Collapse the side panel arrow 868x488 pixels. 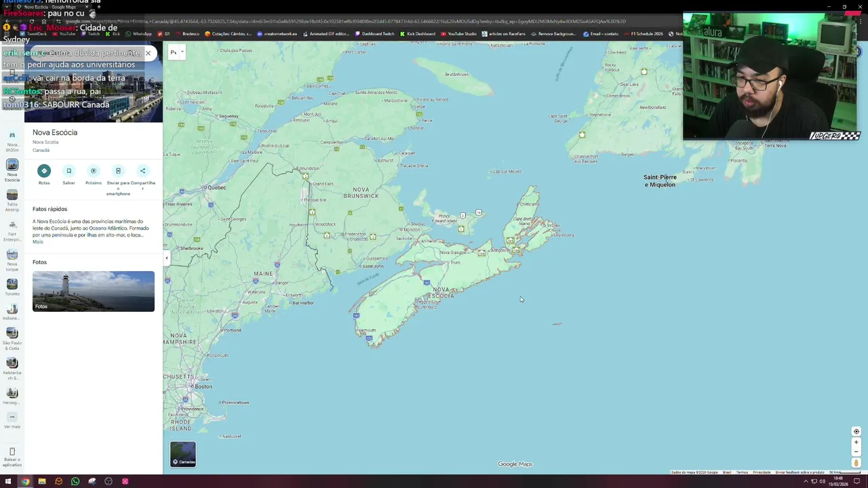point(166,258)
